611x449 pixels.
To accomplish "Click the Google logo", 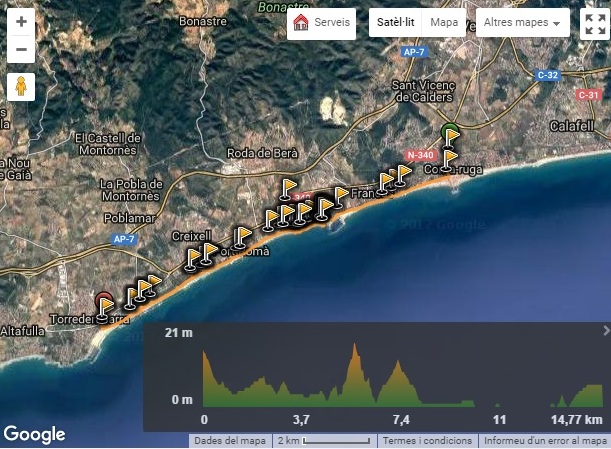I will pyautogui.click(x=34, y=434).
